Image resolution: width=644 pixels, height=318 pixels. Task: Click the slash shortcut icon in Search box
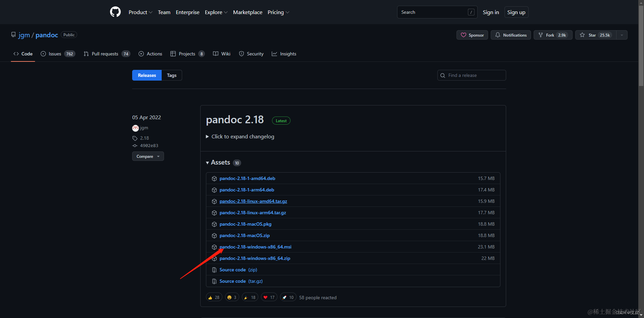[x=471, y=12]
